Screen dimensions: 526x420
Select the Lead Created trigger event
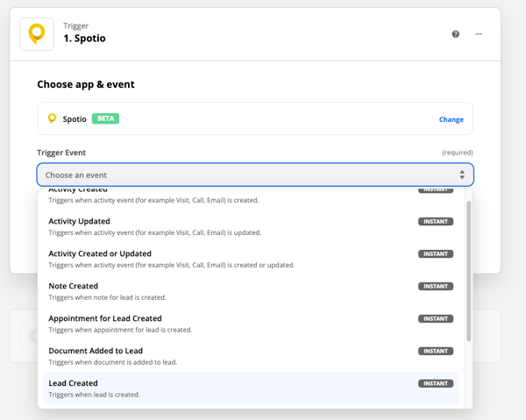tap(251, 388)
